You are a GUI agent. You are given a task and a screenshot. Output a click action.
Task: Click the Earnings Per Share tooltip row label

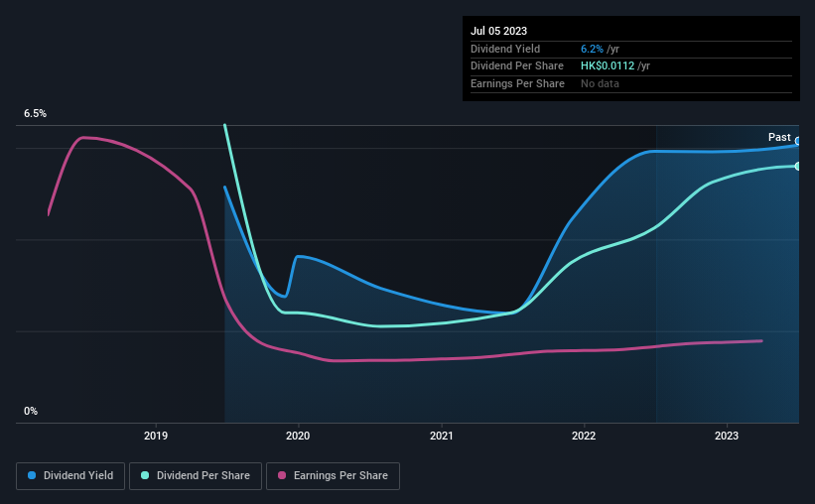(x=517, y=83)
